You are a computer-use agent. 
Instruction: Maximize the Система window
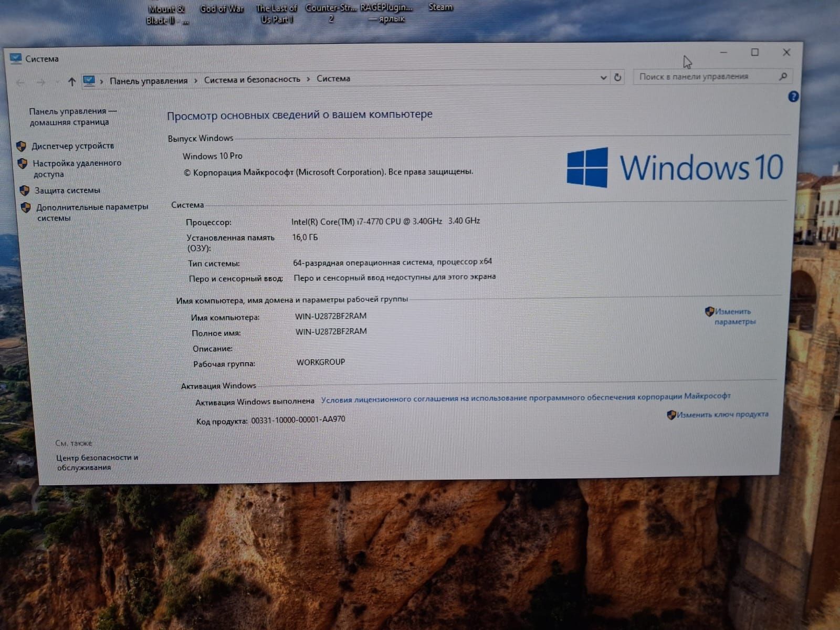click(754, 52)
